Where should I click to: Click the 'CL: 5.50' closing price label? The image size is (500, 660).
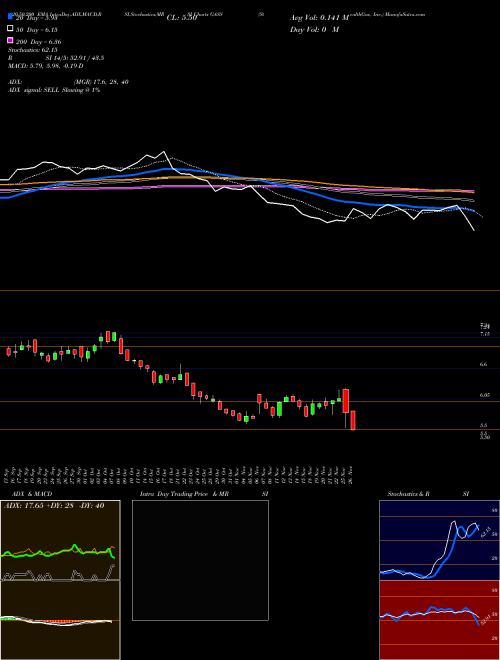pos(182,18)
